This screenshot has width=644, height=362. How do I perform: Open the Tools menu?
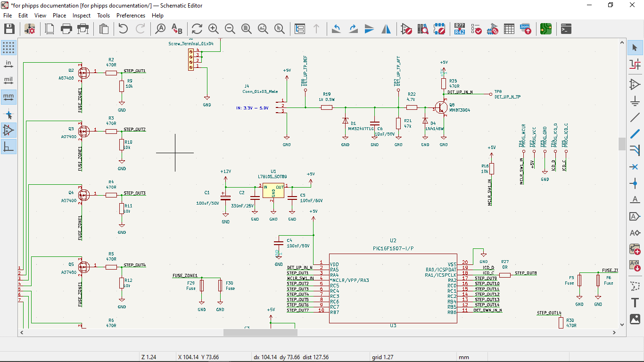pos(104,16)
